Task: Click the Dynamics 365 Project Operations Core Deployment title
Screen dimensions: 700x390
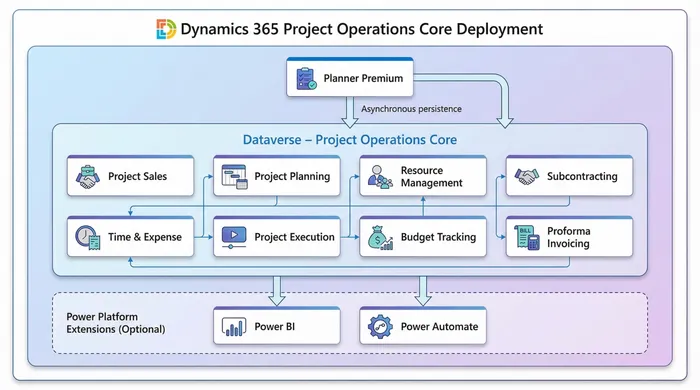Action: click(362, 29)
